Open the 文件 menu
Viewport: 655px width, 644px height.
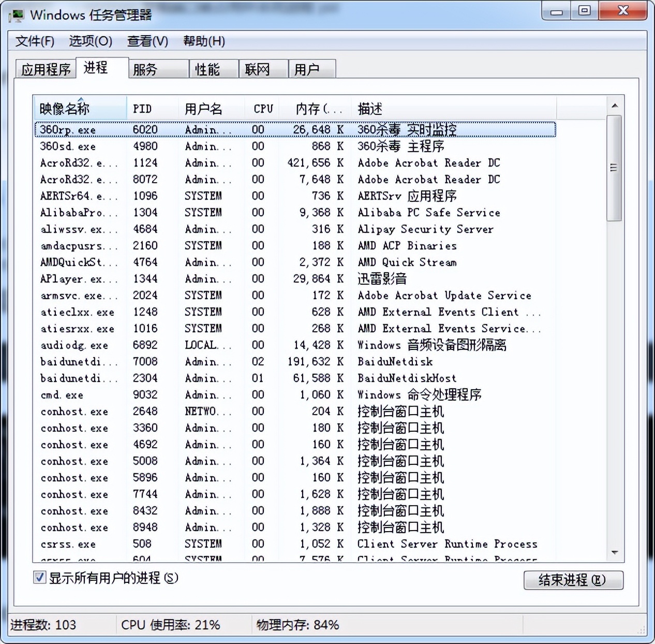pos(35,41)
